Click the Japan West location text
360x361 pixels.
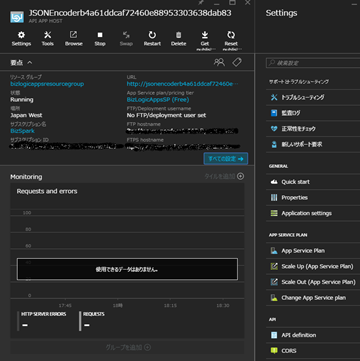26,115
